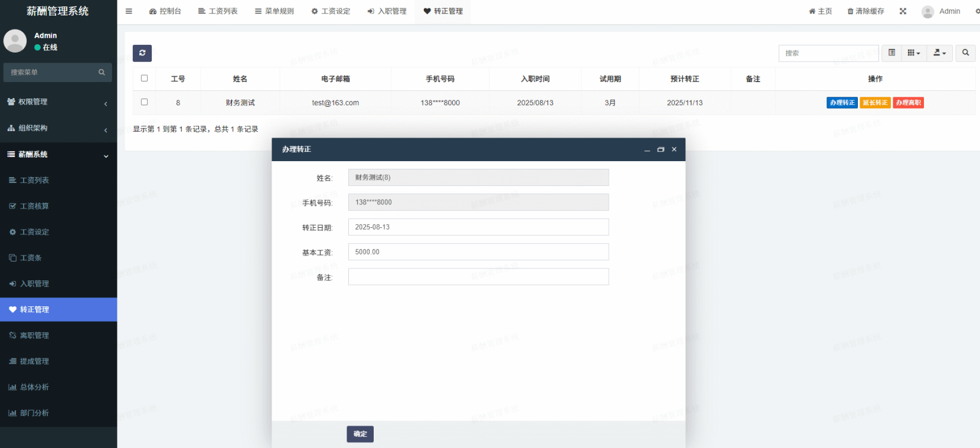Image resolution: width=980 pixels, height=448 pixels.
Task: Toggle table card view icon
Action: point(891,53)
